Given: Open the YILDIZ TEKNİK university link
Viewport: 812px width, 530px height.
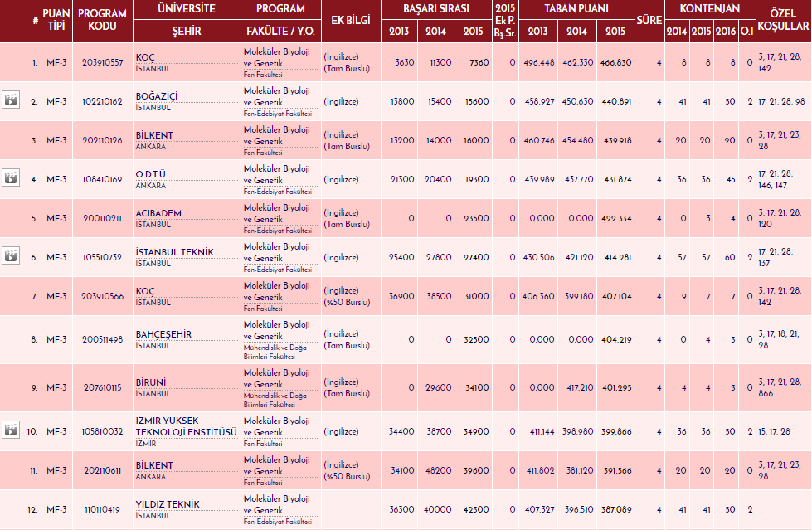Looking at the screenshot, I should (x=168, y=504).
